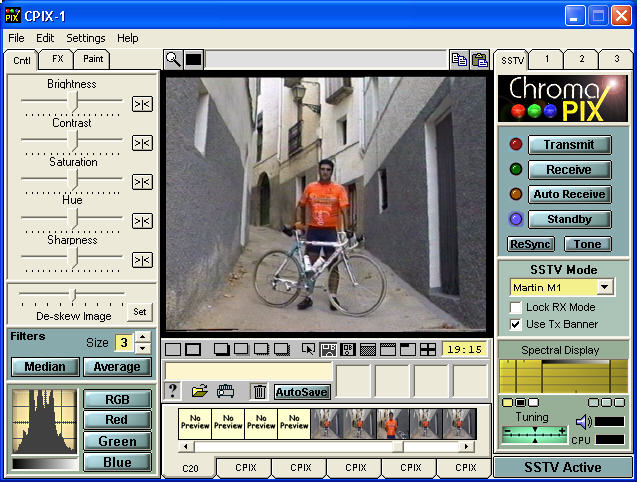Toggle the AutoSave button
637x482 pixels.
[301, 392]
